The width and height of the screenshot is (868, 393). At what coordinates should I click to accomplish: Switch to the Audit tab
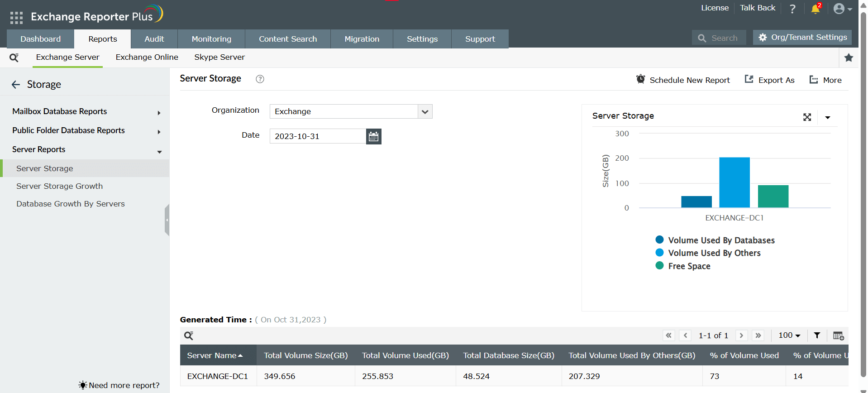(x=154, y=39)
